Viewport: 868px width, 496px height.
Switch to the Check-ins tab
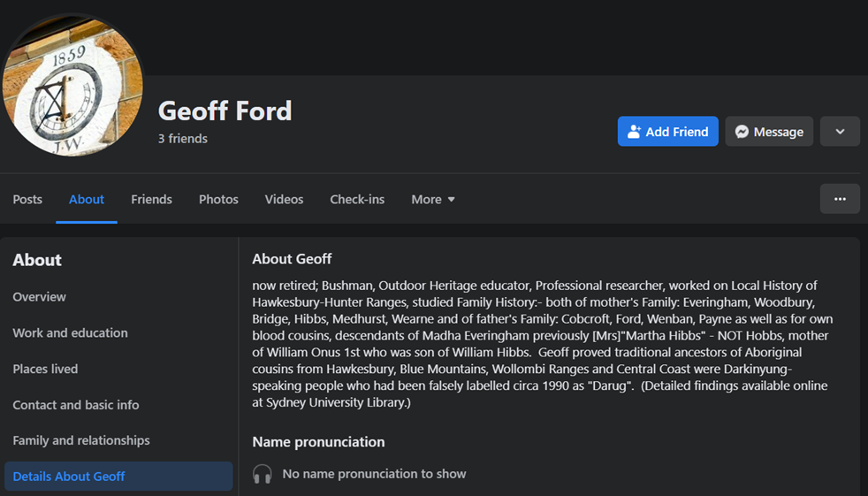[x=357, y=199]
